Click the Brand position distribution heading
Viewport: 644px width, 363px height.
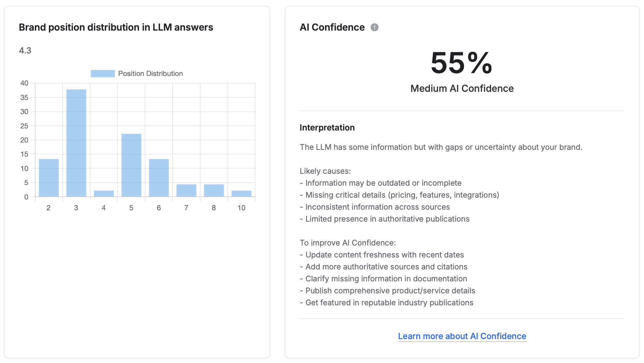pos(116,27)
